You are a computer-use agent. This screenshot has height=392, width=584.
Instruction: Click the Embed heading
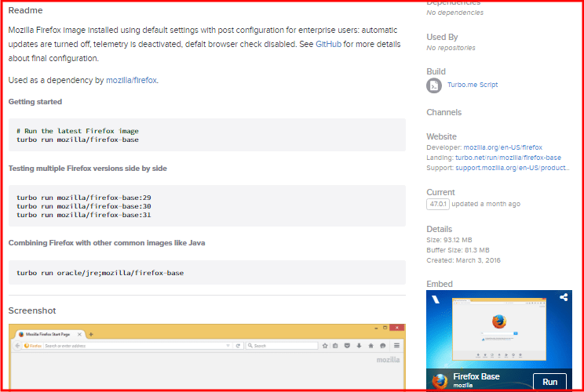pos(440,284)
